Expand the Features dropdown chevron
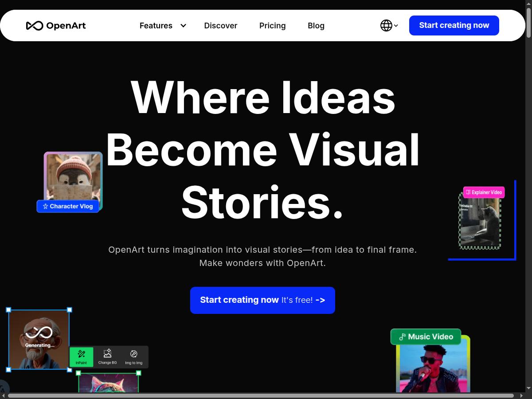This screenshot has height=399, width=532. pos(183,26)
